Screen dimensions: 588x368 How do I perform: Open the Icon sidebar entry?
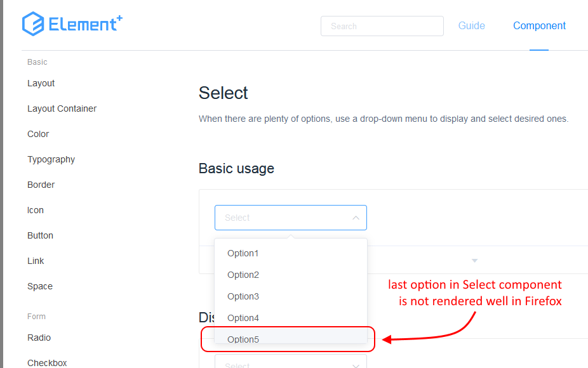tap(35, 210)
